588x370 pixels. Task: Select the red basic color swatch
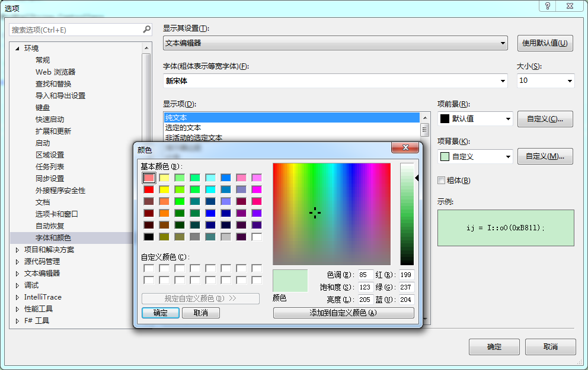pos(149,189)
